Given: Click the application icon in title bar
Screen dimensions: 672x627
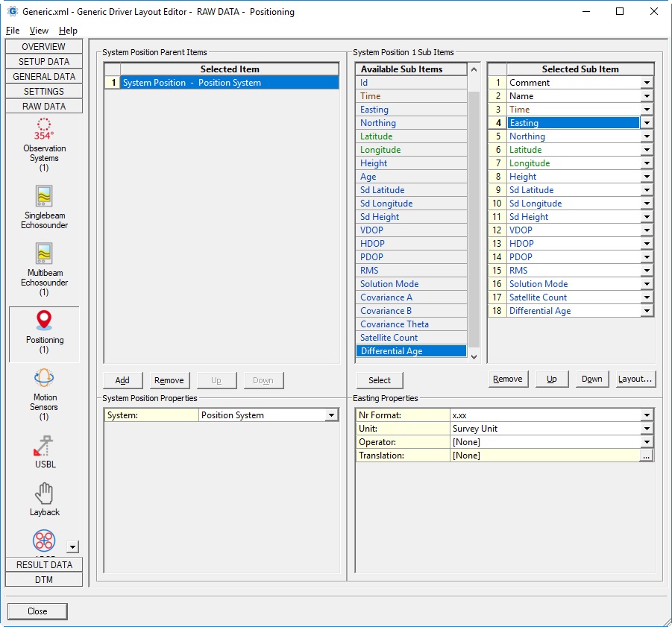Looking at the screenshot, I should [x=13, y=11].
